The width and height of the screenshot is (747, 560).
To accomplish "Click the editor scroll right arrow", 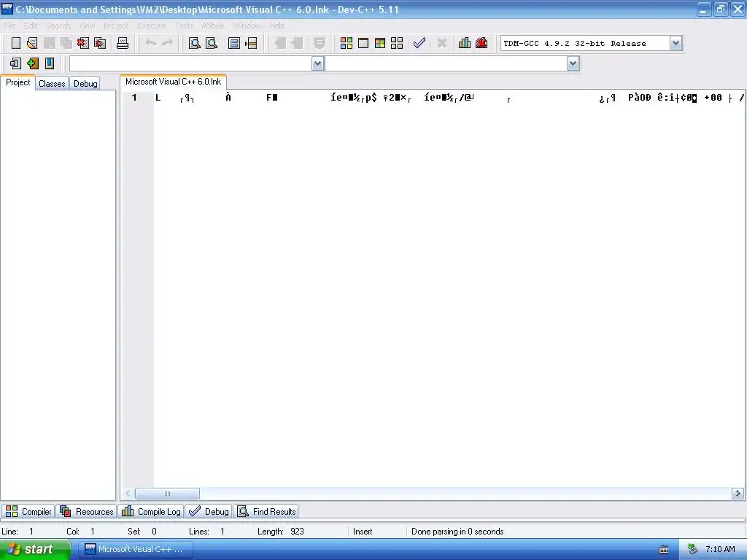I will (x=738, y=494).
